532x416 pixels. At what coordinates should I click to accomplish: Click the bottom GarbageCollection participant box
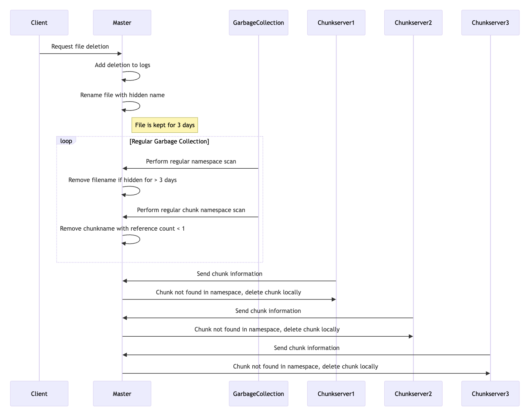259,393
